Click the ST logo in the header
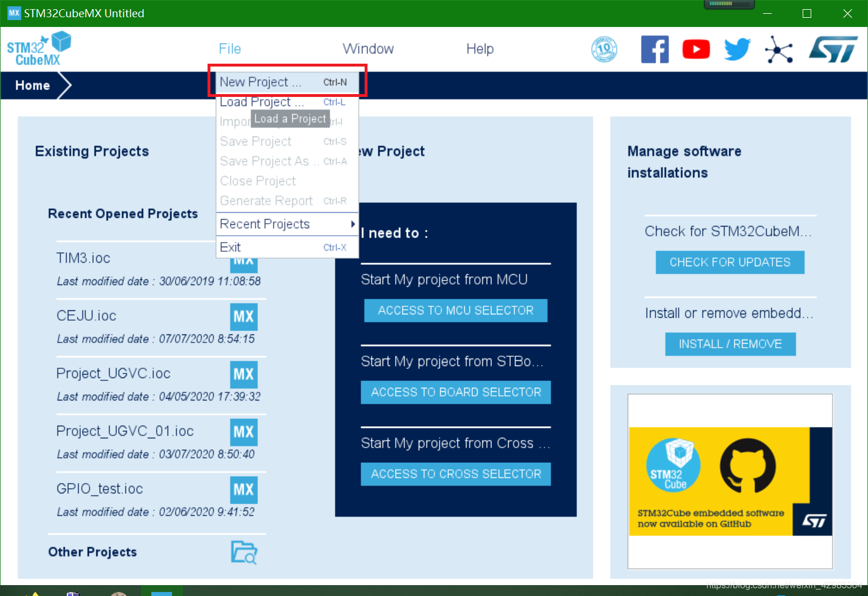 click(x=833, y=49)
